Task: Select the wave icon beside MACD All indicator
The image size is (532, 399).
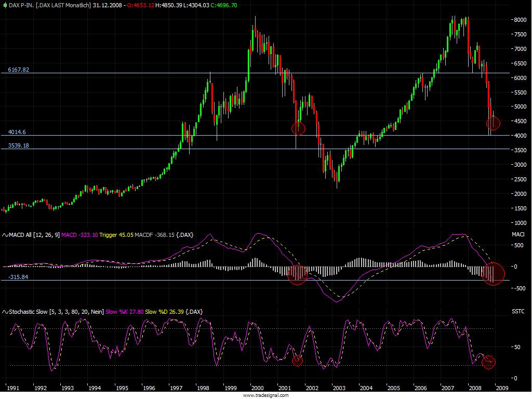Action: pyautogui.click(x=5, y=235)
